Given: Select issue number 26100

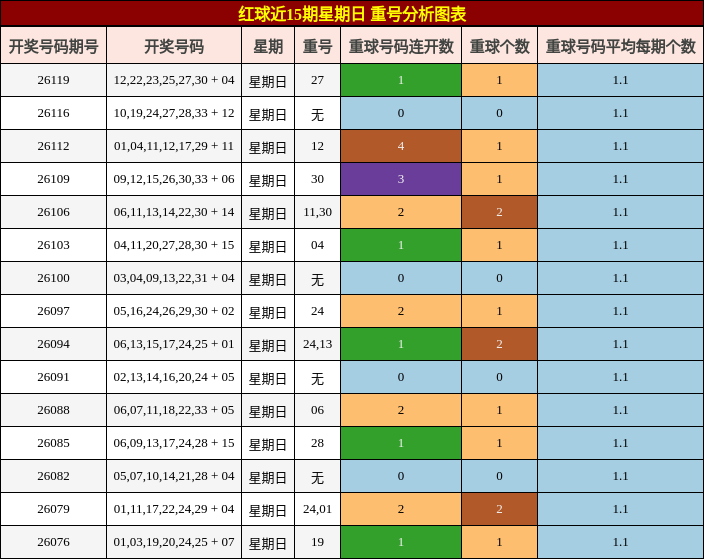Looking at the screenshot, I should tap(53, 278).
